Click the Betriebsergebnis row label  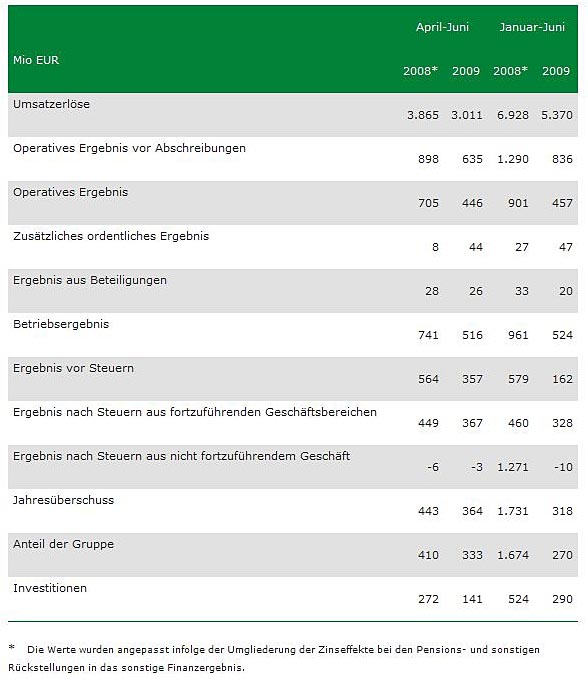[61, 324]
